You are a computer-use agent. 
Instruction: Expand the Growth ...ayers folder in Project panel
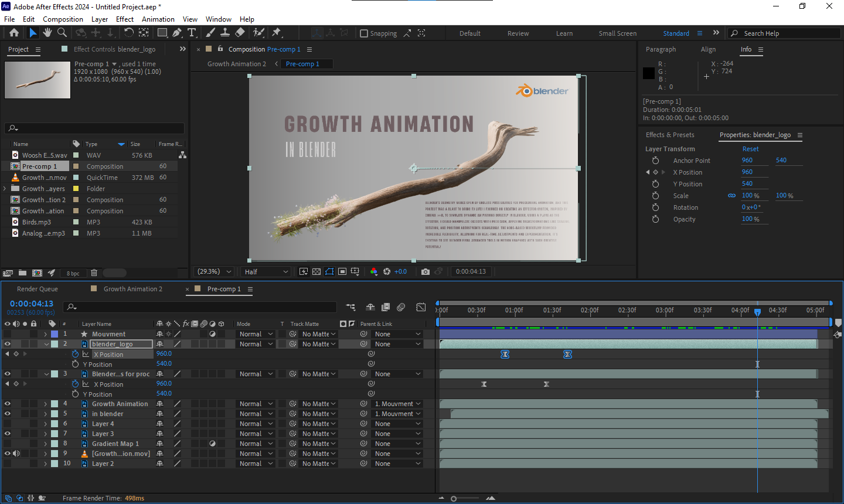tap(5, 189)
